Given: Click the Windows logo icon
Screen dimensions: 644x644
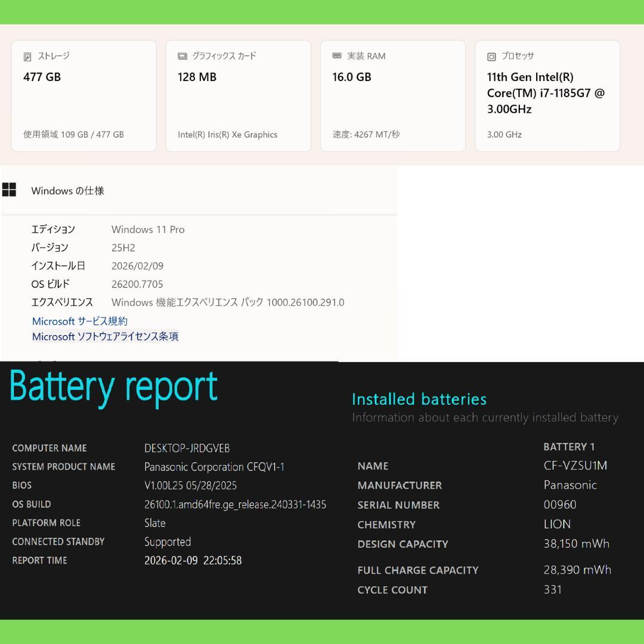Looking at the screenshot, I should coord(10,190).
